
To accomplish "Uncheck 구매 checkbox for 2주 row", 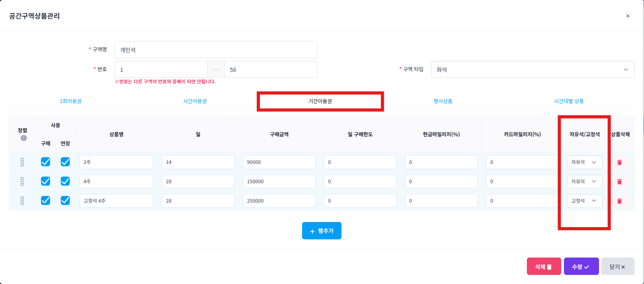I will coord(46,162).
